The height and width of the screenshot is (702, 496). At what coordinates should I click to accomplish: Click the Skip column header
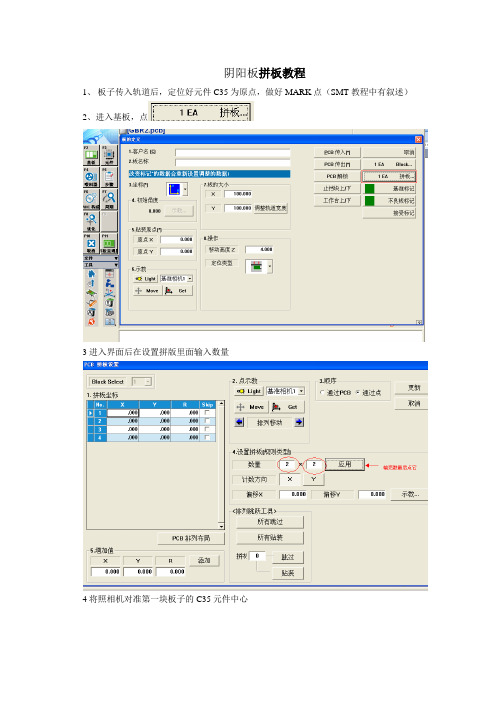point(207,405)
